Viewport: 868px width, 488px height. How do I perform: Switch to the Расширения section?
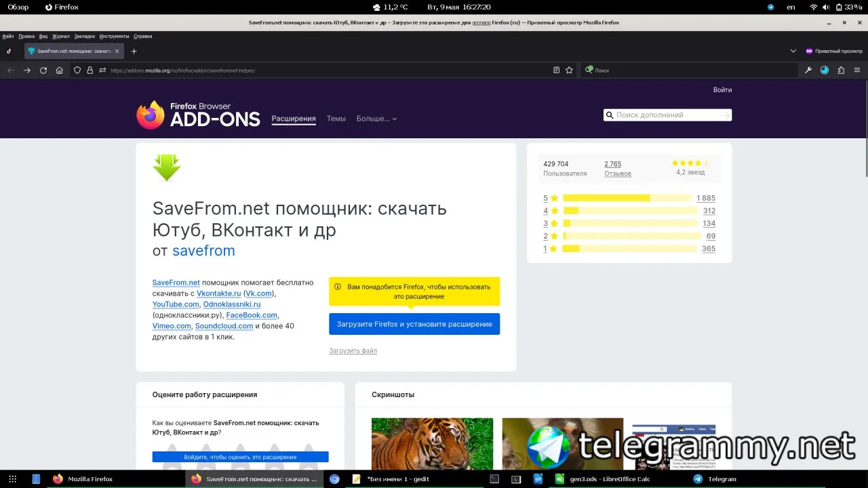pyautogui.click(x=294, y=119)
